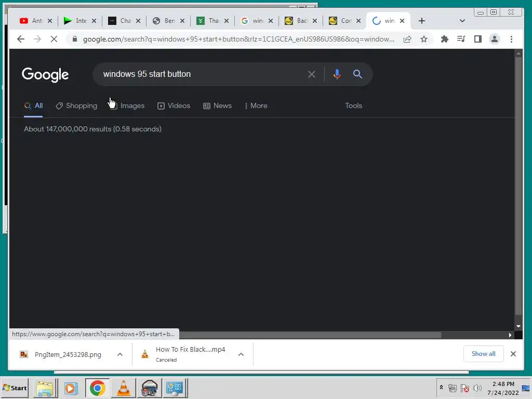This screenshot has width=532, height=399.
Task: Show all downloads
Action: point(484,354)
